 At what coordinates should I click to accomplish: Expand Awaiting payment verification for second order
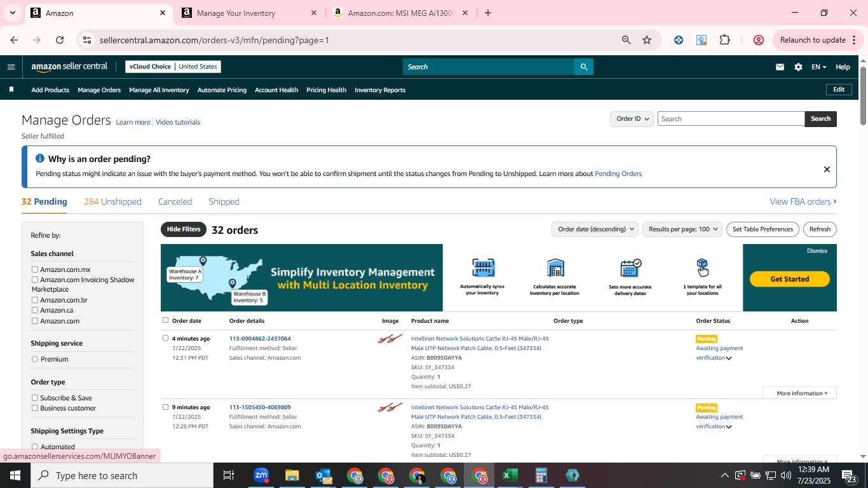(x=729, y=427)
